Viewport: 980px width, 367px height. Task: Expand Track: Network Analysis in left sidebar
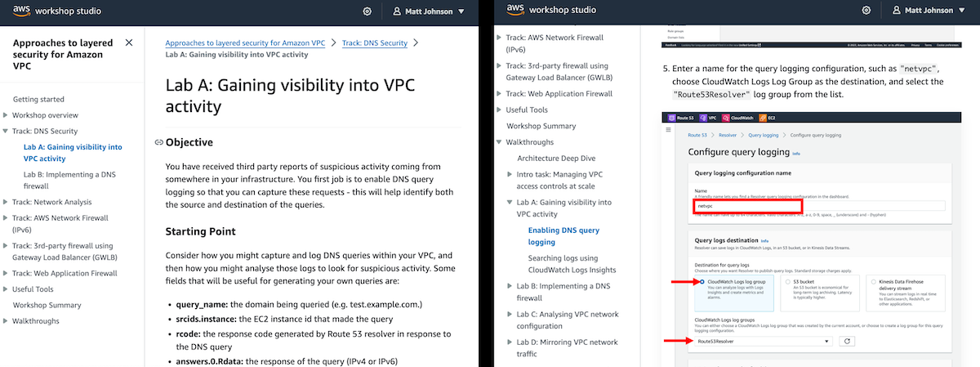click(x=5, y=202)
